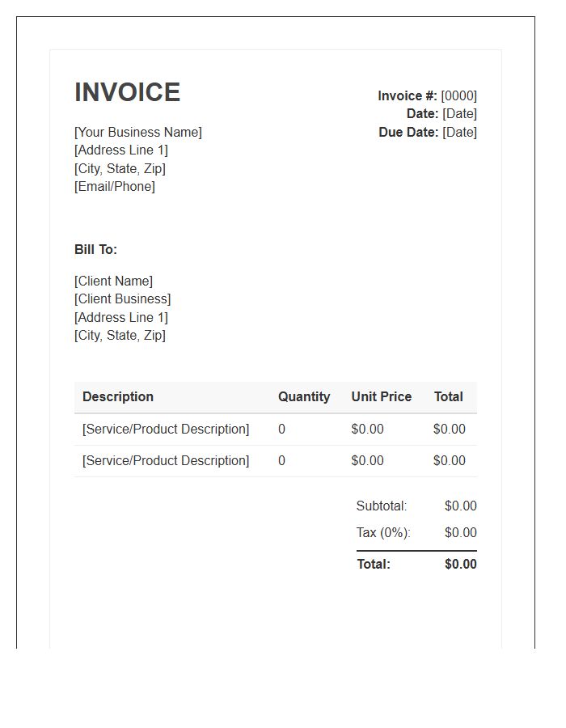
Task: Click the 'Subtotal:' label
Action: pyautogui.click(x=382, y=506)
